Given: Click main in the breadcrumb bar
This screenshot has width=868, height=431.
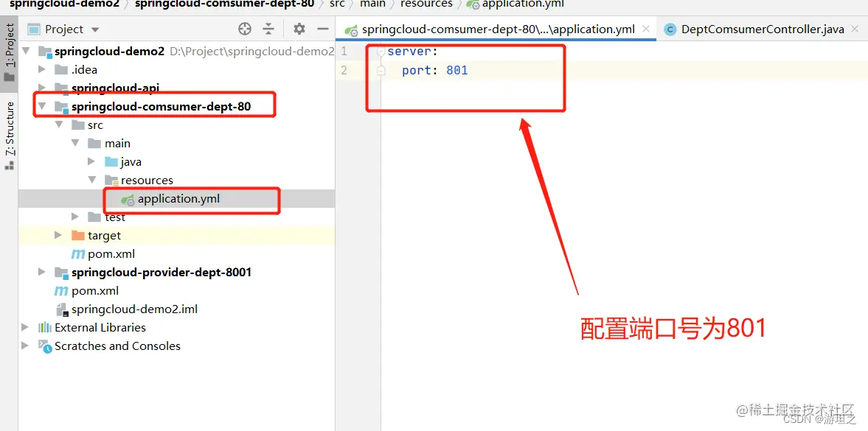Looking at the screenshot, I should pyautogui.click(x=372, y=4).
